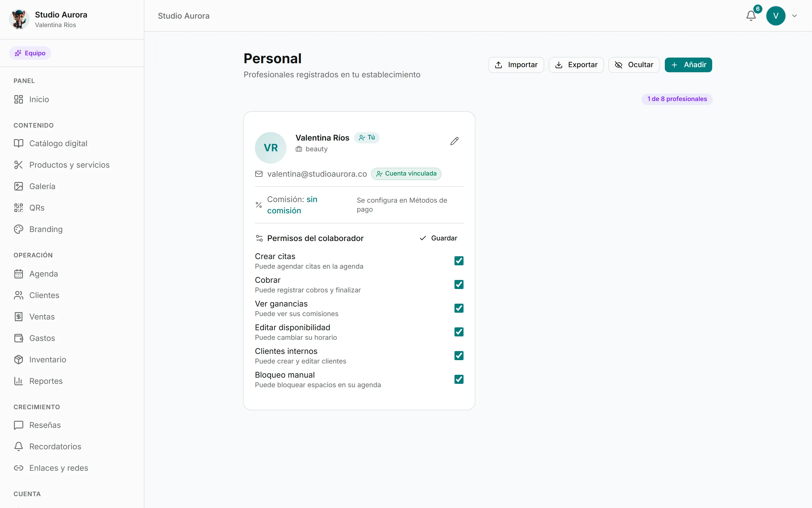The height and width of the screenshot is (508, 812).
Task: Go to Ventas section
Action: 72,317
